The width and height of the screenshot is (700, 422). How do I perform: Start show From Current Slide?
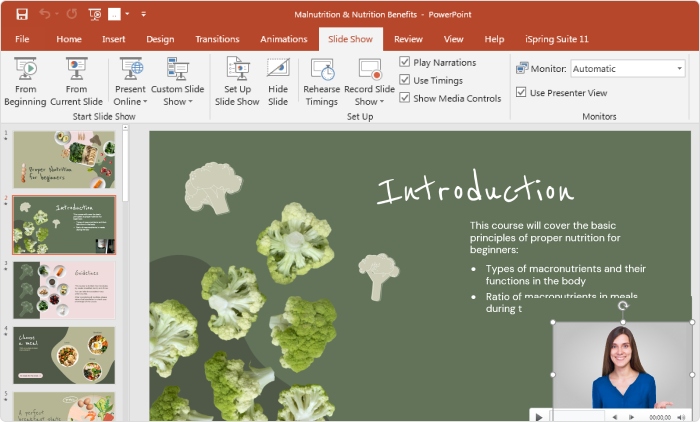[76, 82]
